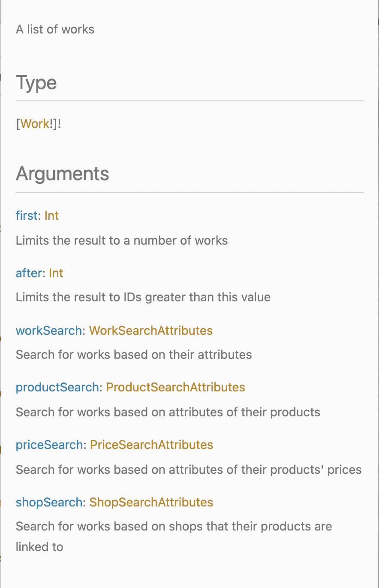Select the priceSearch argument
Viewport: 379px width, 588px height.
click(x=49, y=445)
